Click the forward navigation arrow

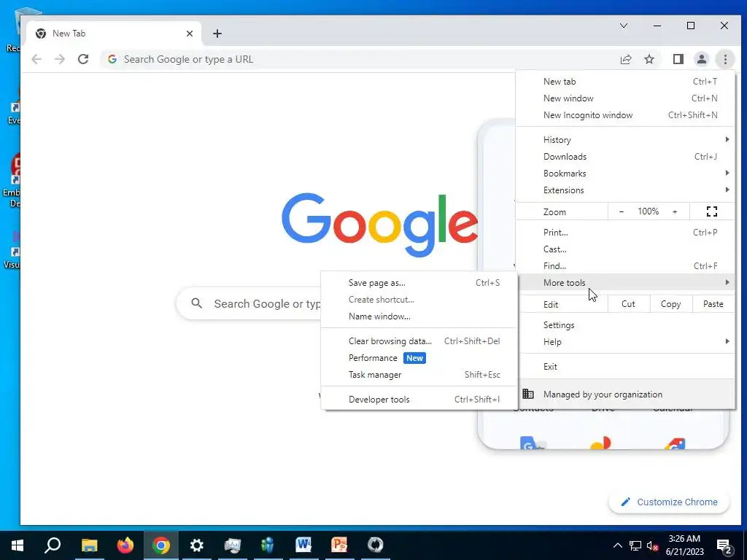pyautogui.click(x=60, y=59)
